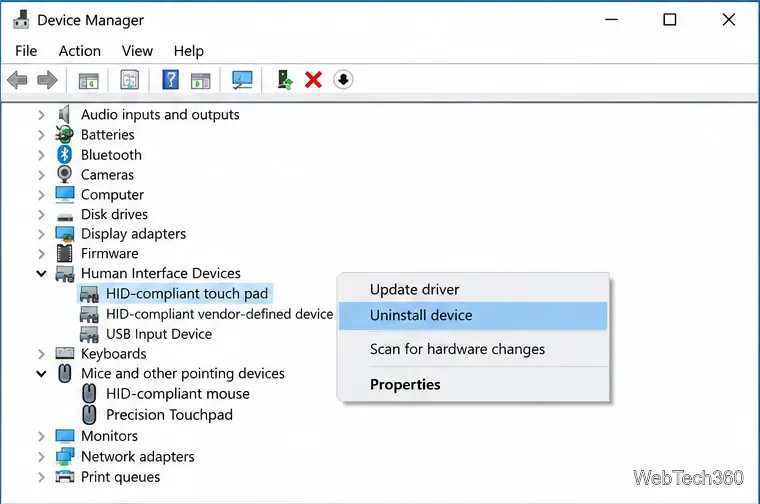Expand the Network adapters chevron

(x=42, y=457)
